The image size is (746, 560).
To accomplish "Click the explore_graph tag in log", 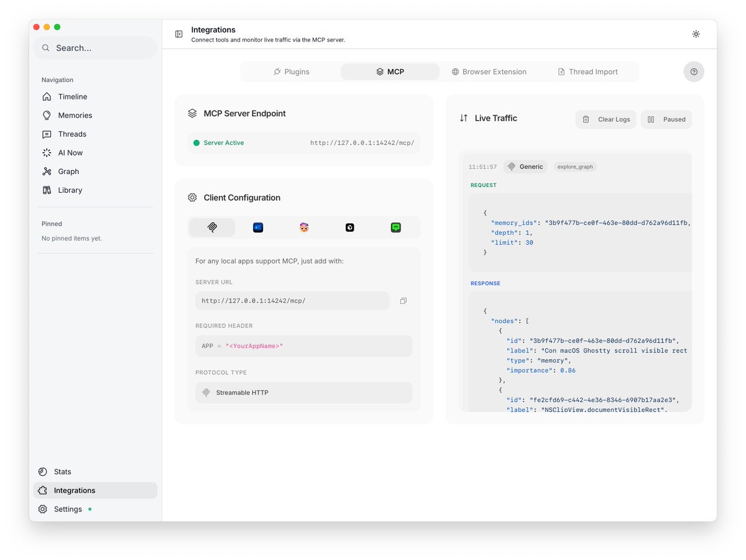I will coord(575,167).
